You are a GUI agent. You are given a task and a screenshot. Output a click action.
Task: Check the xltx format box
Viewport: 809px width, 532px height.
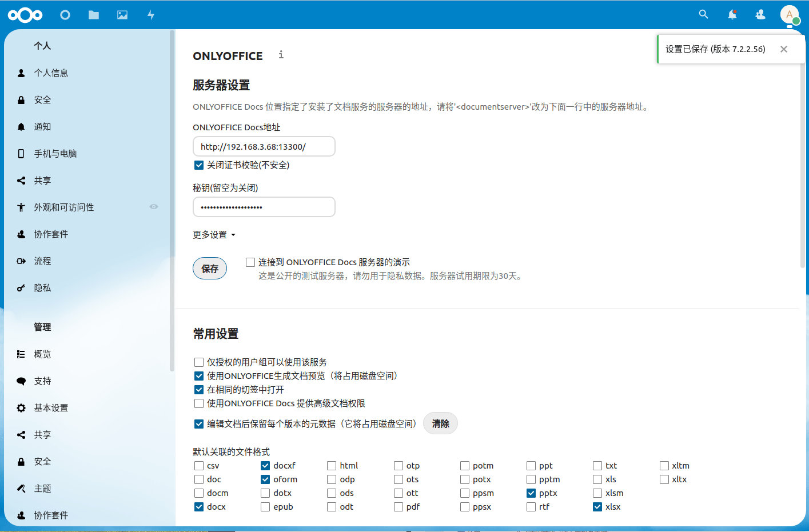[664, 479]
